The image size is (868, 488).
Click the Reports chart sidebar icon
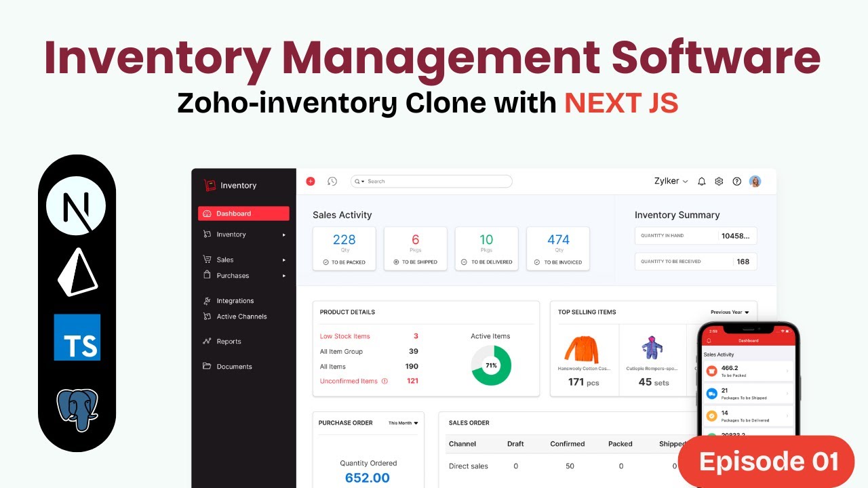[207, 342]
